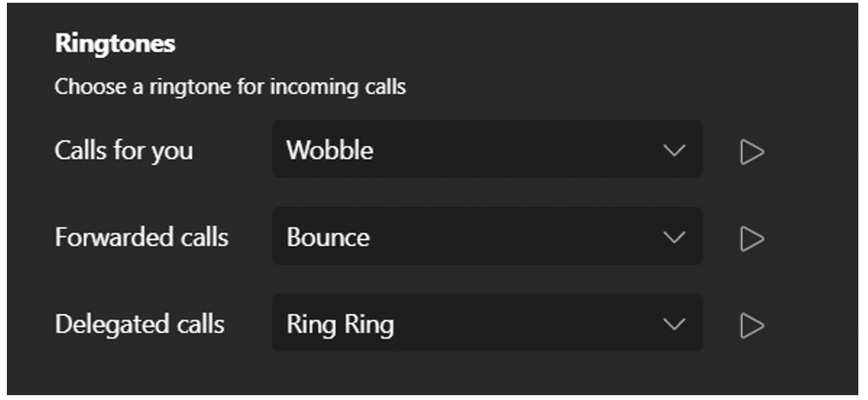The image size is (868, 400).
Task: Click the empty panel area below Delegated calls
Action: (x=413, y=375)
